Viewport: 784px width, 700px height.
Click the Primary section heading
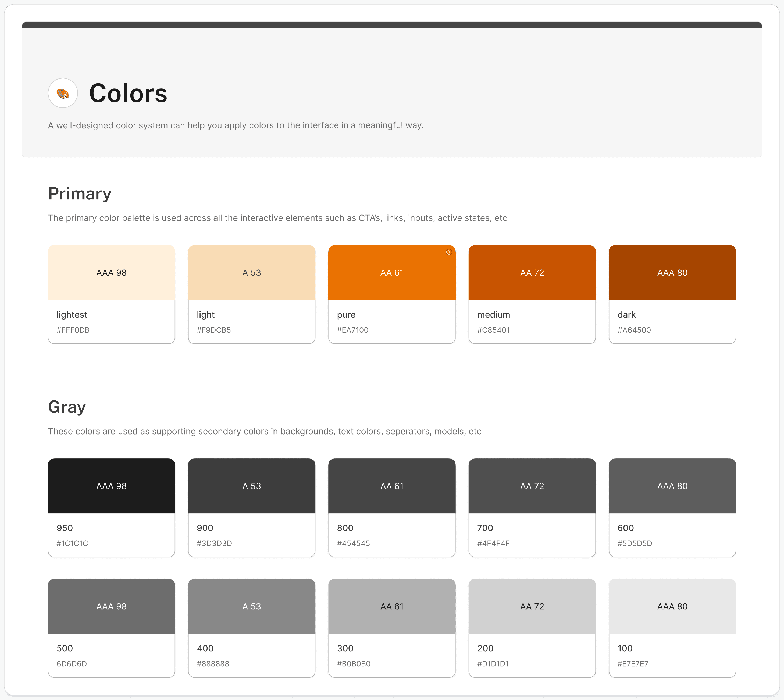pos(80,193)
